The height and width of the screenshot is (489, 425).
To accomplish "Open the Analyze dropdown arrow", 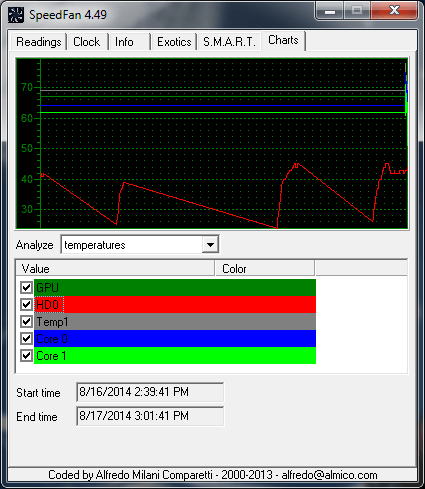I will 210,245.
